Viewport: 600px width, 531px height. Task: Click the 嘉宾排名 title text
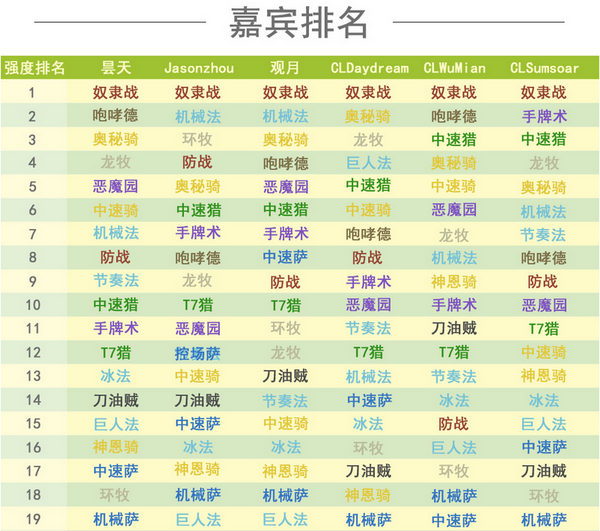[x=298, y=23]
